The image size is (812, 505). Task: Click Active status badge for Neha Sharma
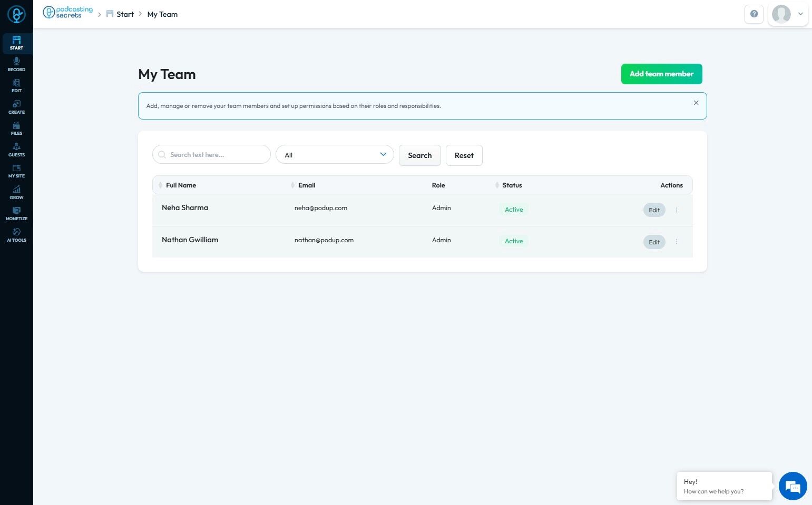514,210
